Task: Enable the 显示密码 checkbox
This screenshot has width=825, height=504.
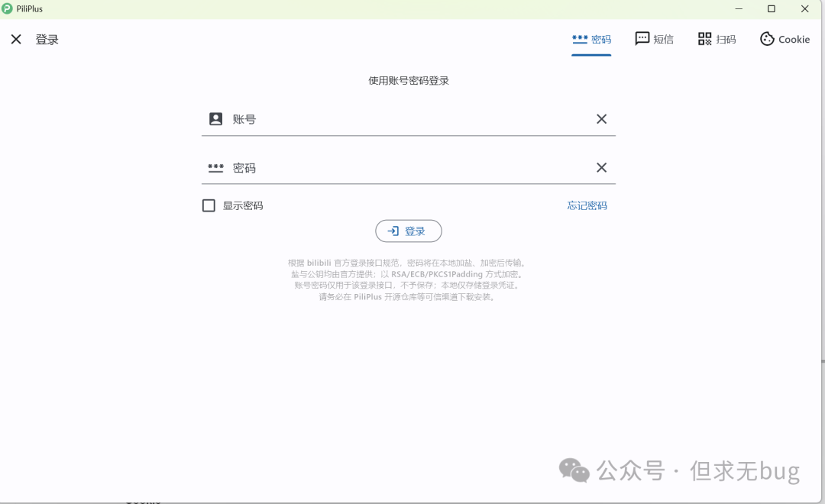Action: point(209,205)
